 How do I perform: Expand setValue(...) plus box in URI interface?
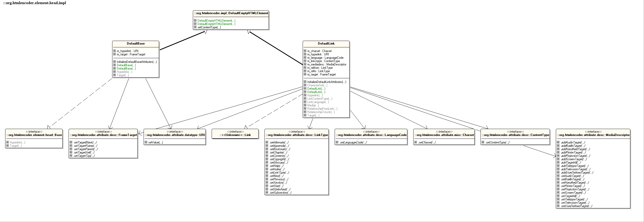click(146, 142)
